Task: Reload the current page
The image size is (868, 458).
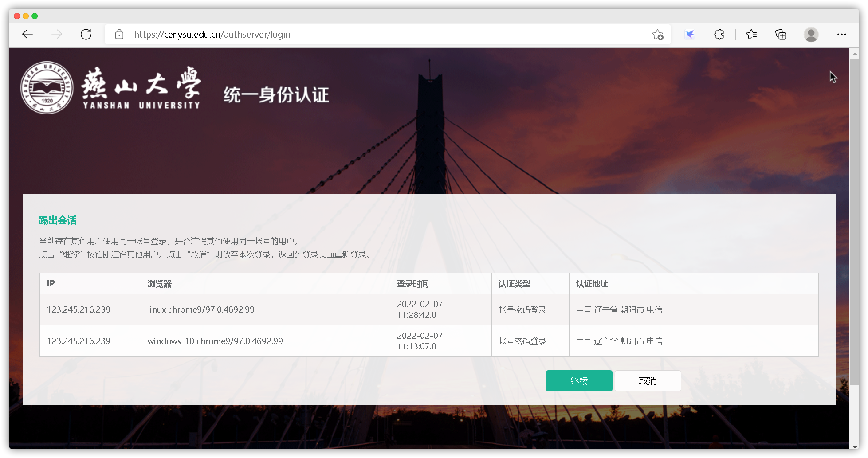Action: tap(86, 34)
